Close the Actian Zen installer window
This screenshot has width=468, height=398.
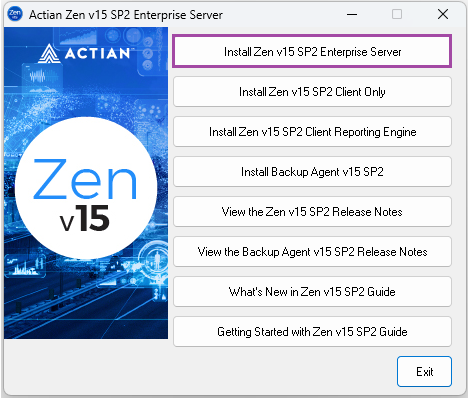pyautogui.click(x=443, y=14)
